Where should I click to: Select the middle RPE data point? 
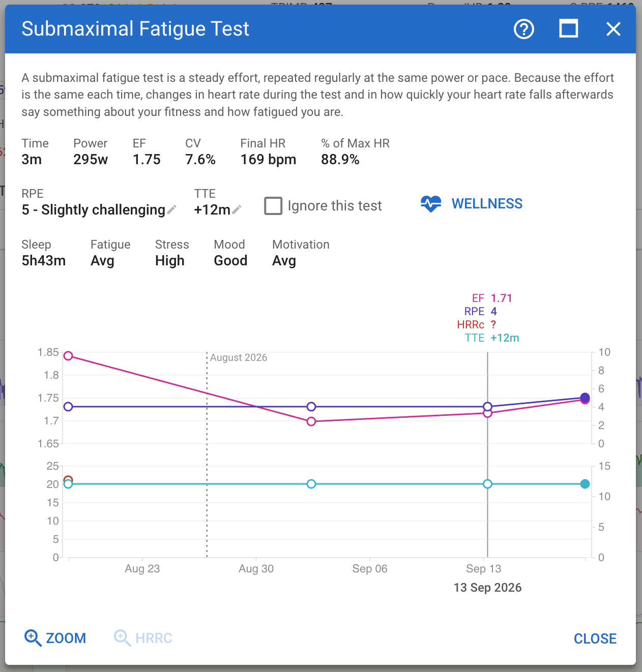tap(311, 407)
